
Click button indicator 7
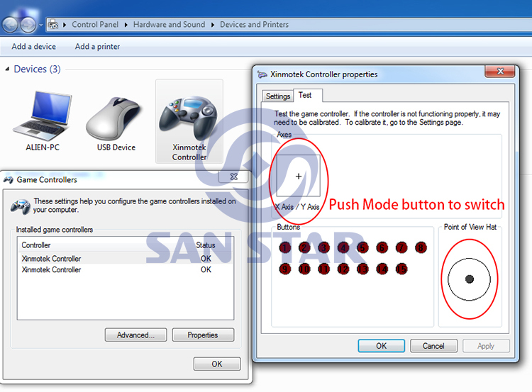coord(401,247)
